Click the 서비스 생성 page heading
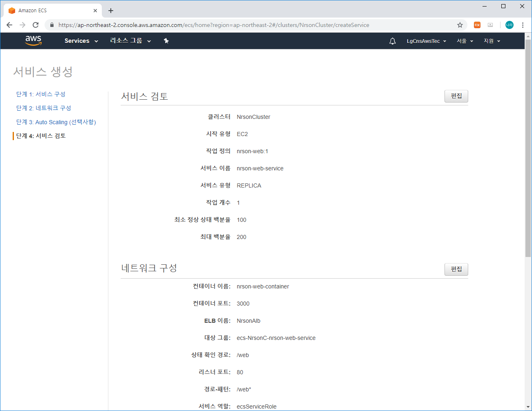The height and width of the screenshot is (411, 532). [x=43, y=71]
